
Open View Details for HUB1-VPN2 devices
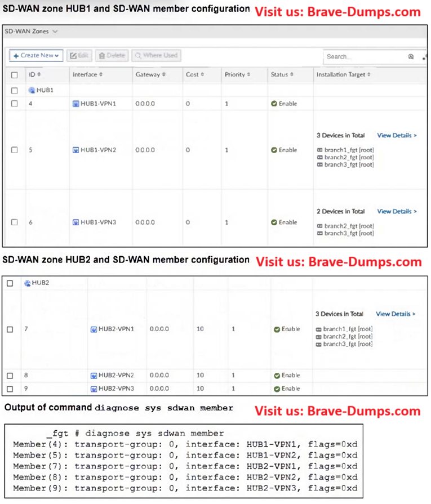tap(397, 136)
